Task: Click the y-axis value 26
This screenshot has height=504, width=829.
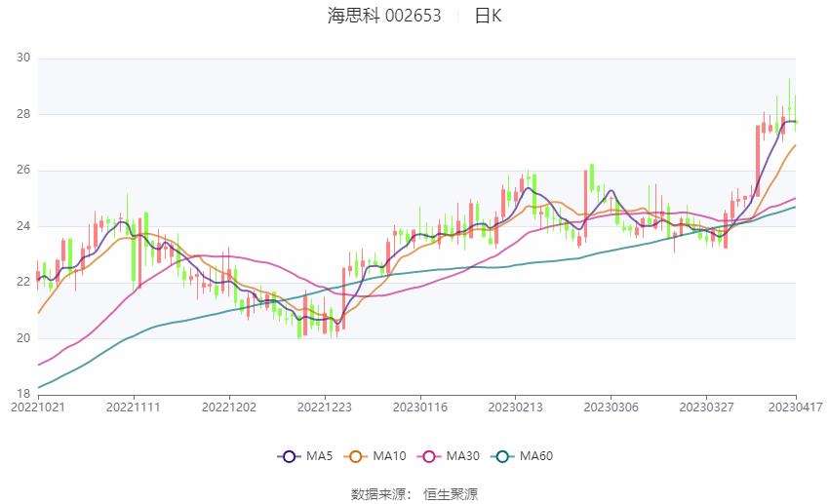Action: 23,170
